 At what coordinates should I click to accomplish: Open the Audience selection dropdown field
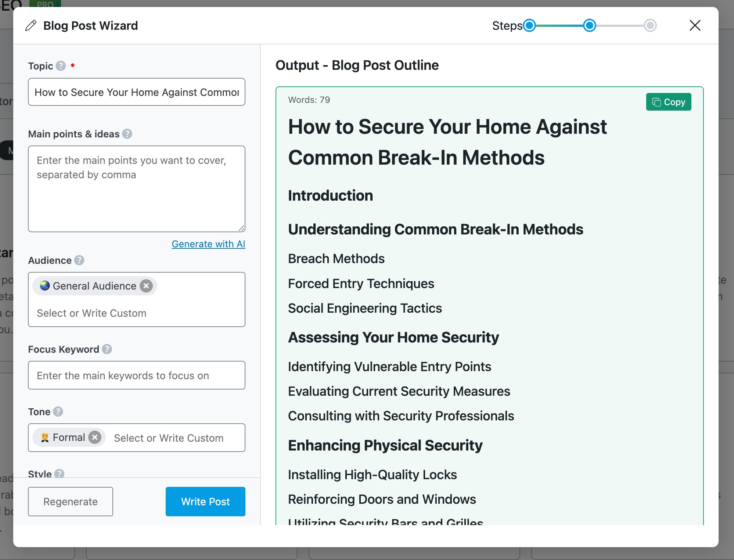(136, 313)
